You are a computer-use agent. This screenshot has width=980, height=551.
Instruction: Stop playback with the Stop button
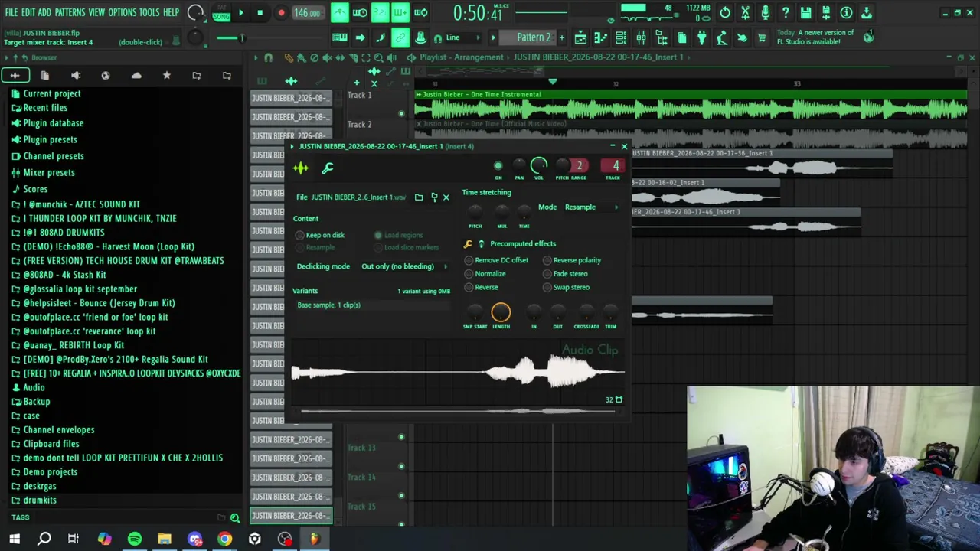[x=260, y=12]
